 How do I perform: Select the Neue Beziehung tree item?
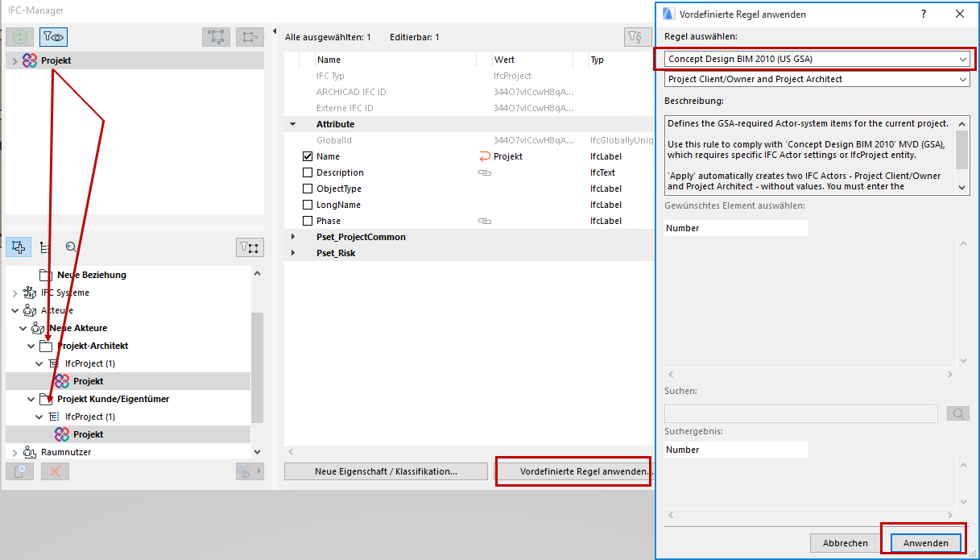92,275
